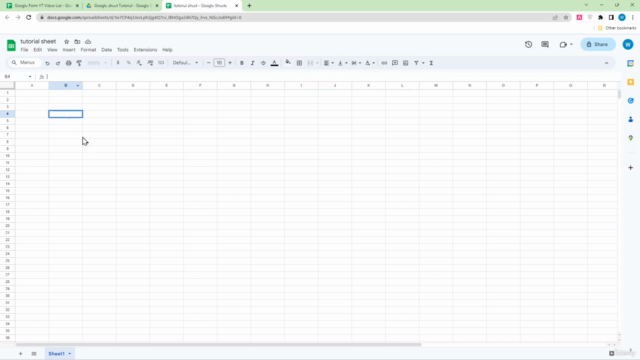Format as percent icon
Viewport: 640px width, 360px height.
coord(129,63)
